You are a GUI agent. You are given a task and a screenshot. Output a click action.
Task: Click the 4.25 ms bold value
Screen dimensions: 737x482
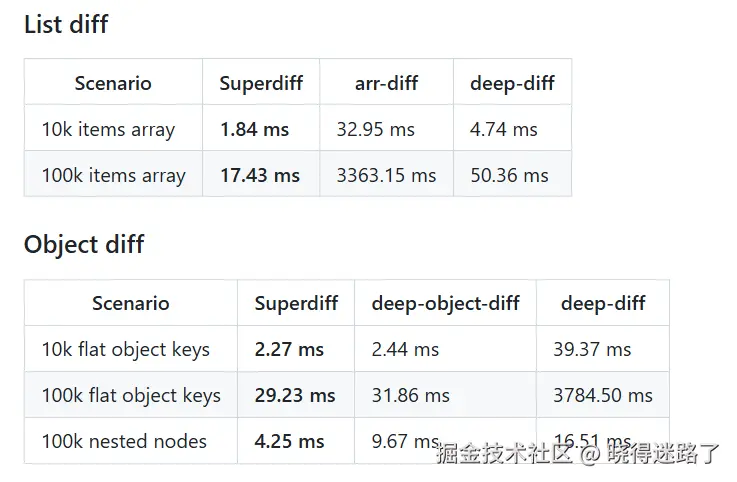pos(289,440)
